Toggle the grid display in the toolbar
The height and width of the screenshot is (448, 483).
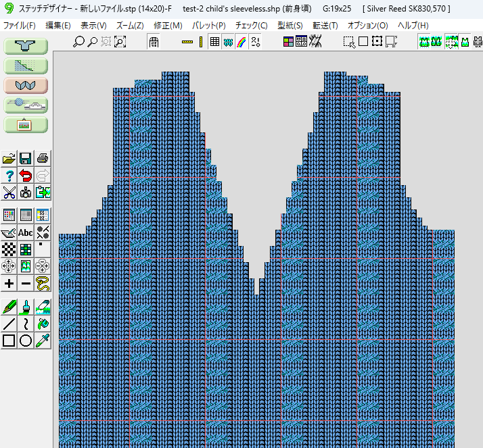(214, 42)
